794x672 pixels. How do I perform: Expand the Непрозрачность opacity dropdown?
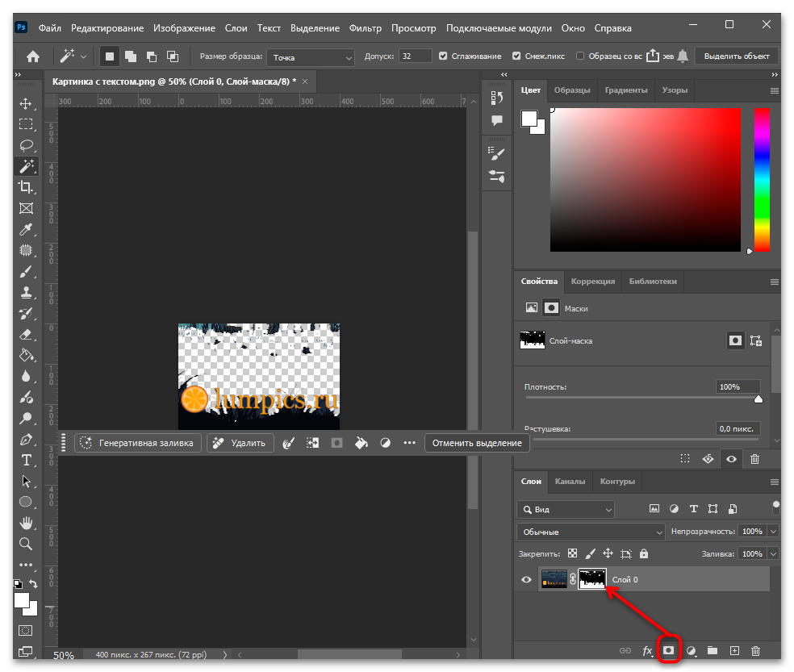(773, 531)
